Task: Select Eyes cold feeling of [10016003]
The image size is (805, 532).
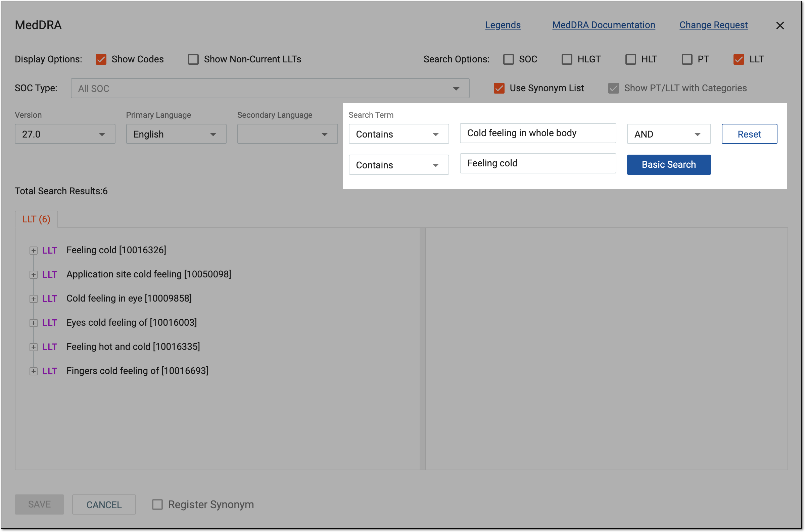Action: [132, 322]
